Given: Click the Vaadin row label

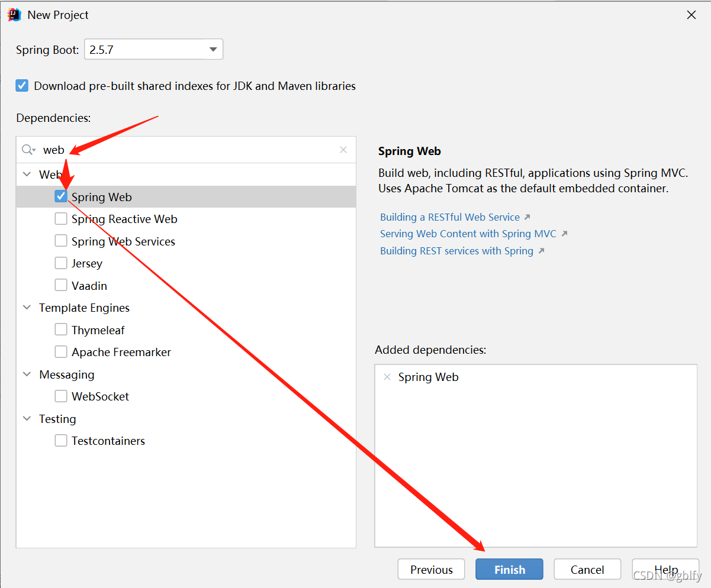Looking at the screenshot, I should pyautogui.click(x=89, y=286).
